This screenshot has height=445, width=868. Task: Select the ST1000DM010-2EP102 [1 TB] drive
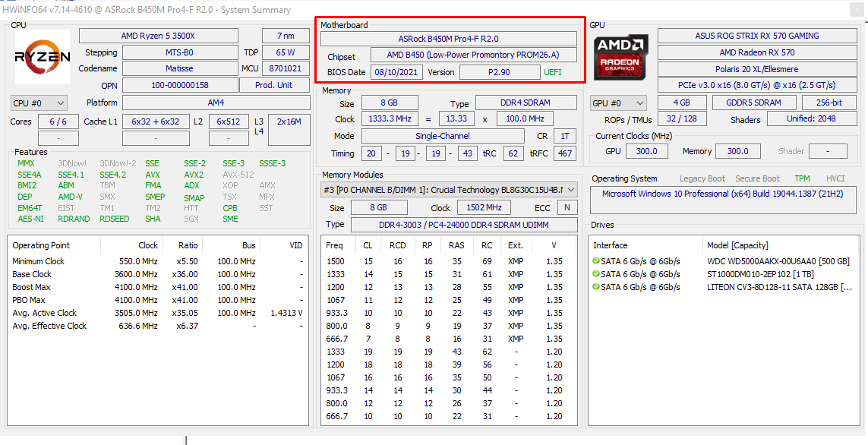(762, 274)
